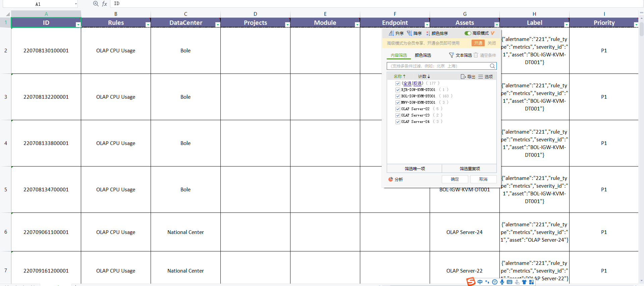Viewport: 644px width, 286px height.
Task: Click the Sogou voice input microphone
Action: pos(502,282)
